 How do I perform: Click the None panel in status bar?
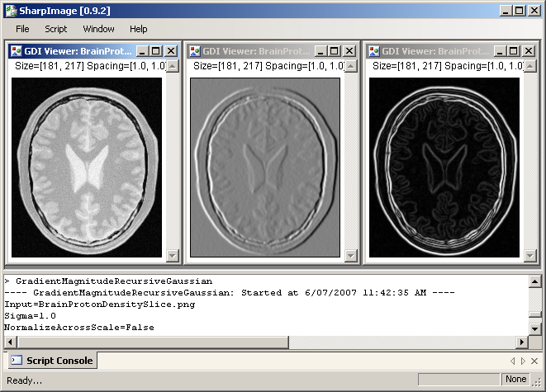point(515,380)
